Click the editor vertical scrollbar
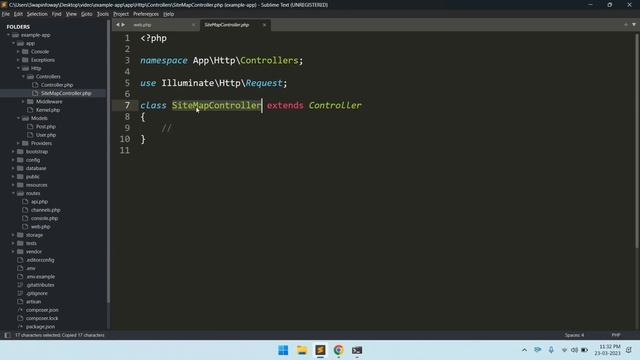Screen dimensions: 640x360 point(637,140)
